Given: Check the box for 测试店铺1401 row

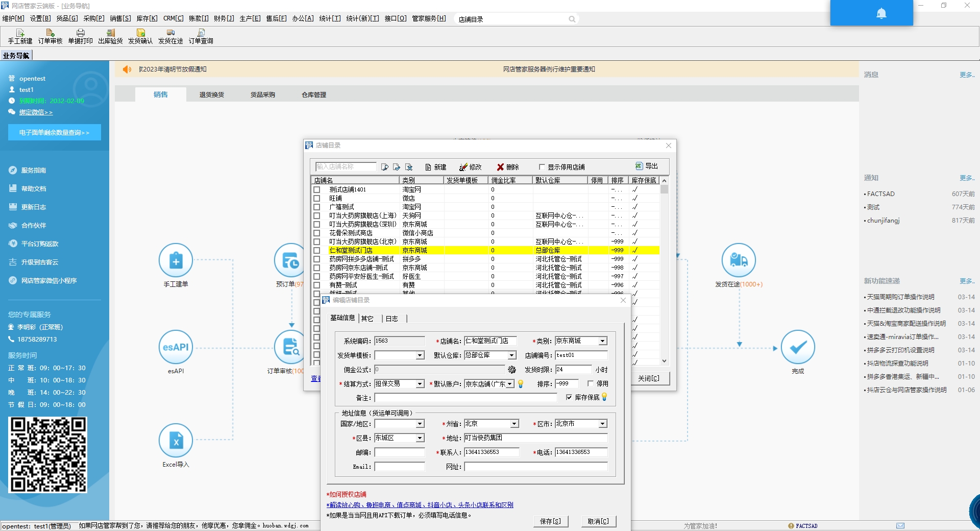Looking at the screenshot, I should (x=316, y=189).
